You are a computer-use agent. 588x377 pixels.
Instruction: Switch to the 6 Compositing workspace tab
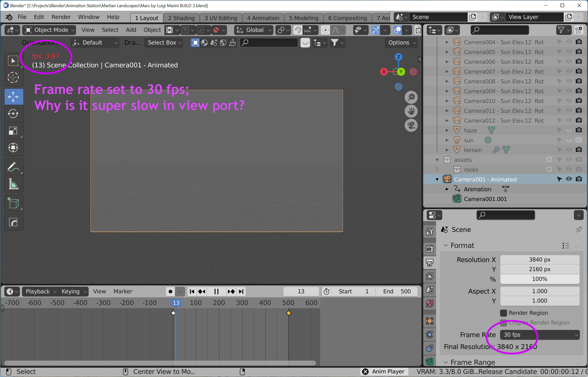[x=347, y=18]
